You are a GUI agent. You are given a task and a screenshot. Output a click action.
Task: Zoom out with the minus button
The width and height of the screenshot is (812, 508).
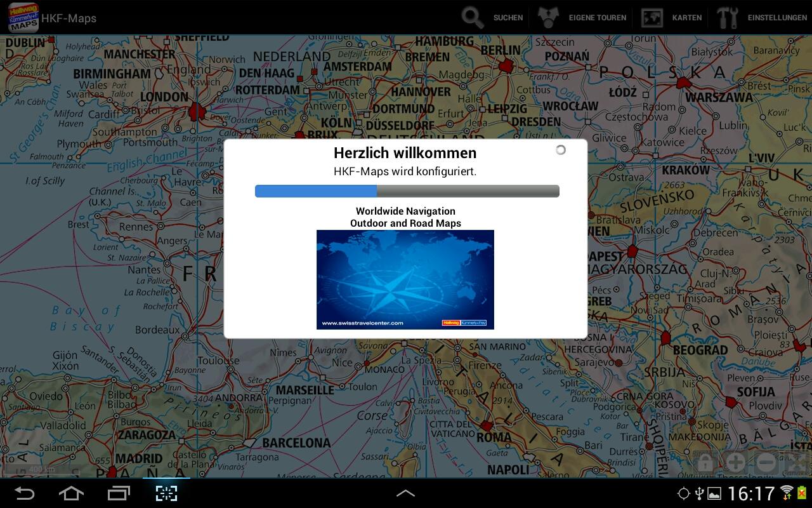click(766, 462)
